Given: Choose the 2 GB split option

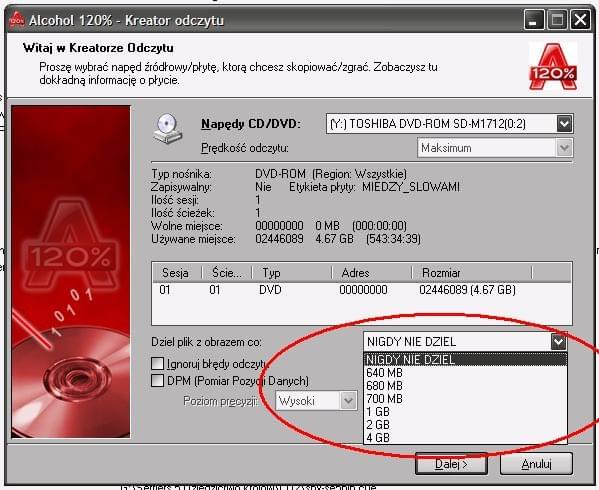Looking at the screenshot, I should 465,425.
